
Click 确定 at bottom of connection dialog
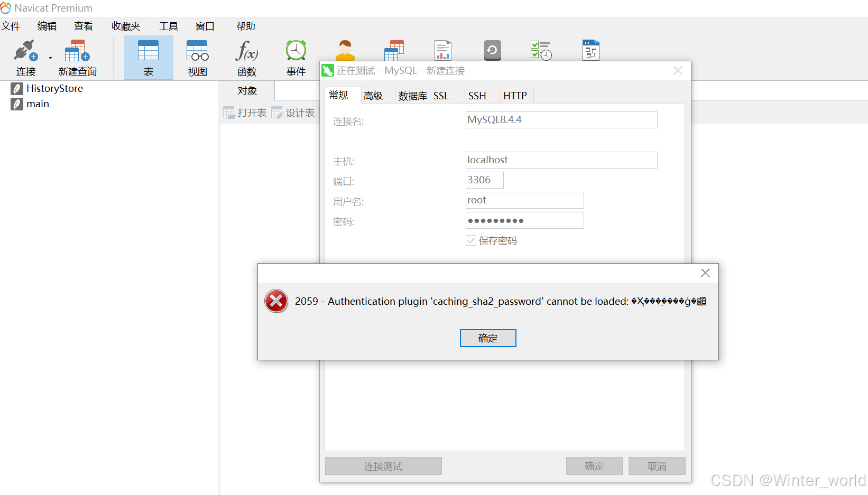pyautogui.click(x=594, y=466)
